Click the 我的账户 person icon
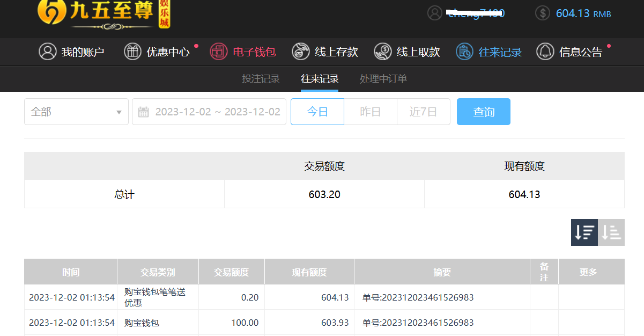 48,52
